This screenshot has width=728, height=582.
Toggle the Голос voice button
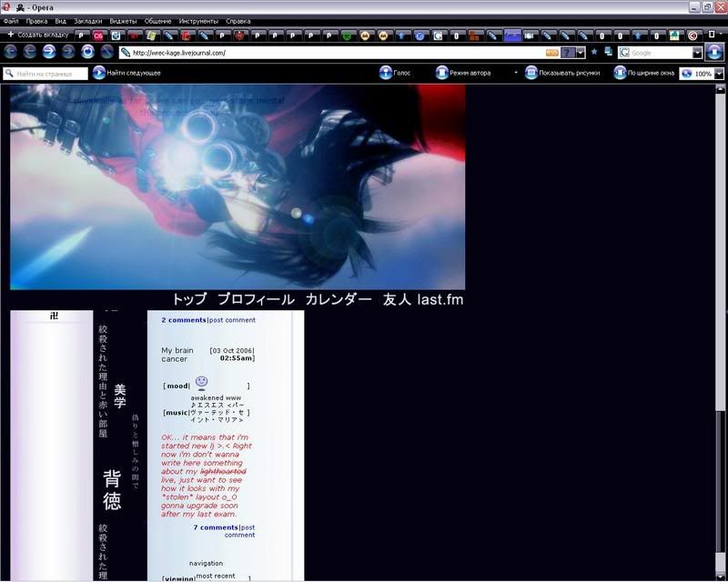pyautogui.click(x=395, y=73)
